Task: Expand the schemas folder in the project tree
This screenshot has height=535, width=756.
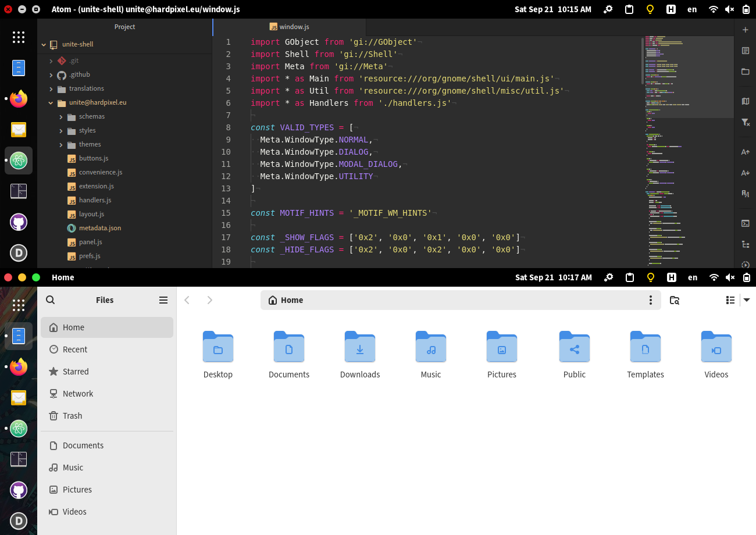Action: tap(61, 117)
